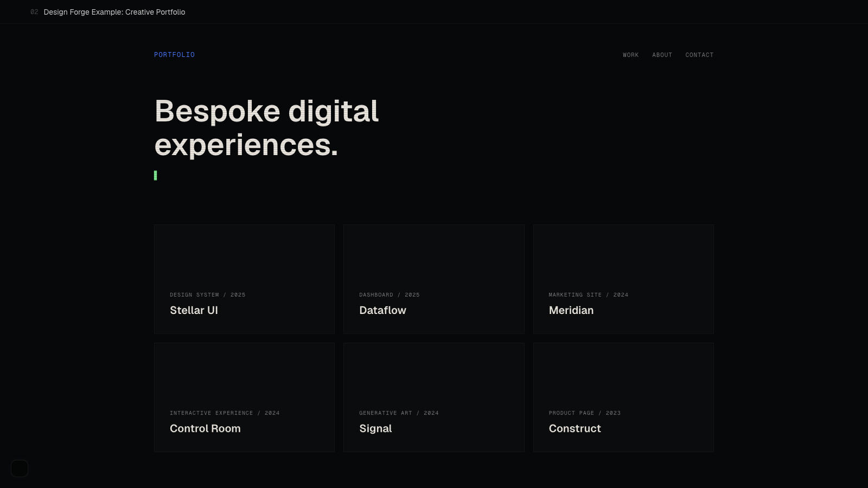Click the 'PRODUCT PAGE / 2023' label
Viewport: 868px width, 488px height.
(x=584, y=413)
